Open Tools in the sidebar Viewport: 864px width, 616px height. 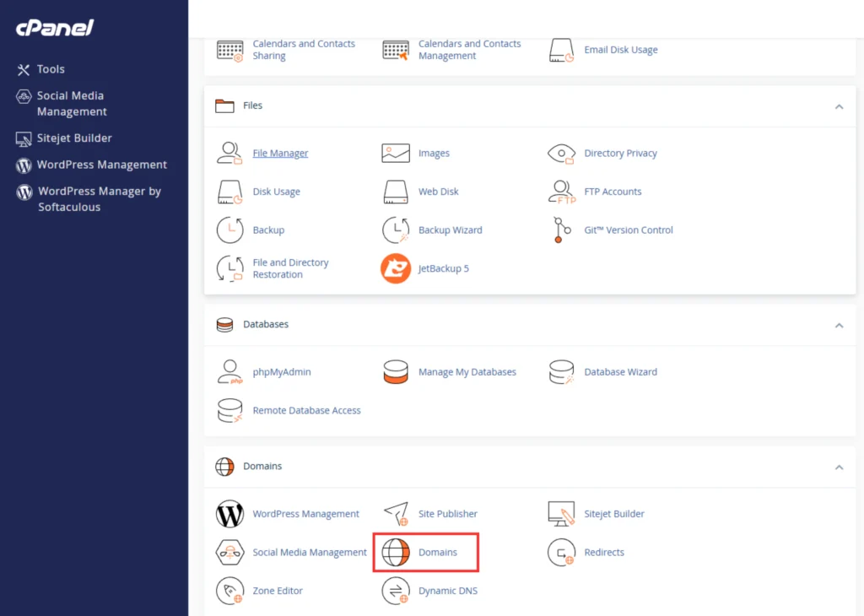(51, 69)
